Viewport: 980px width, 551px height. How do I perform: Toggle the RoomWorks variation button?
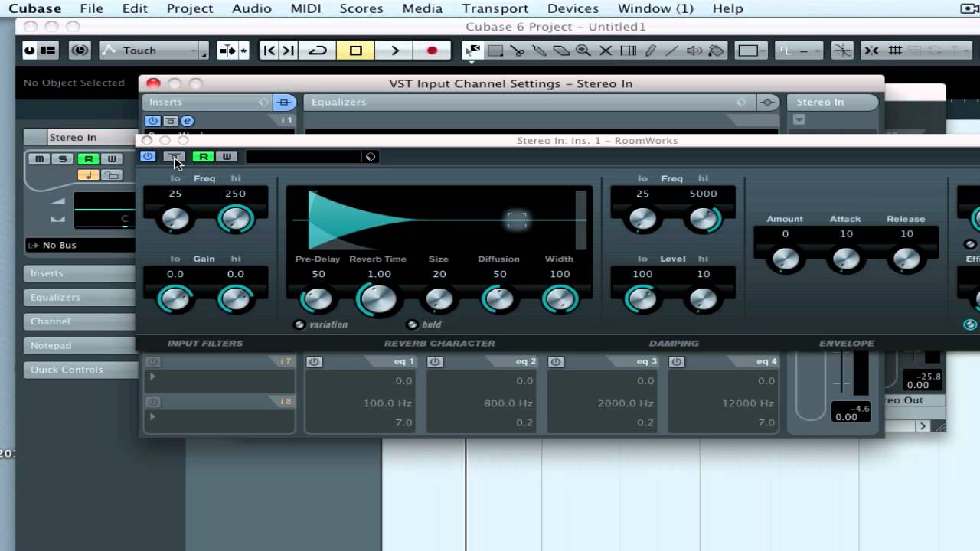pyautogui.click(x=299, y=324)
